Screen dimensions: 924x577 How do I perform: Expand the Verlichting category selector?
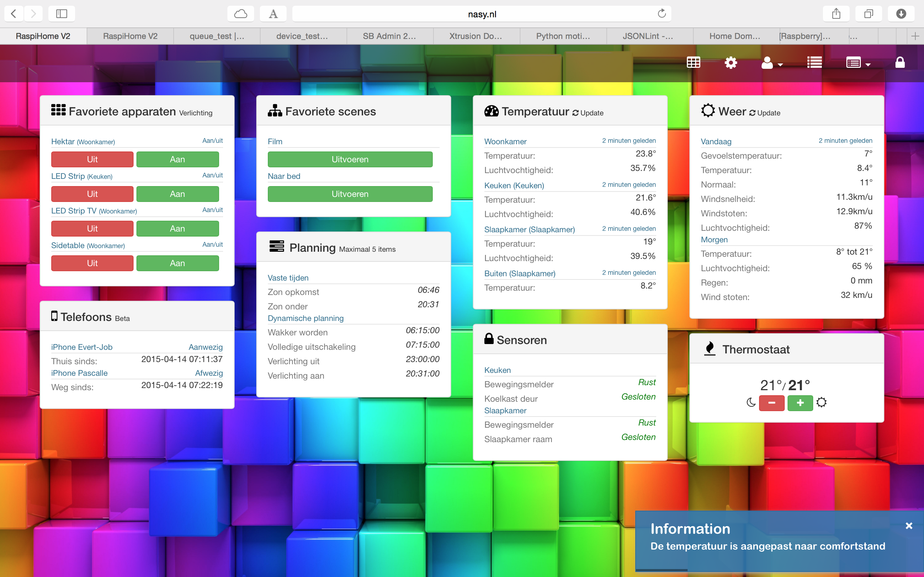pos(196,113)
